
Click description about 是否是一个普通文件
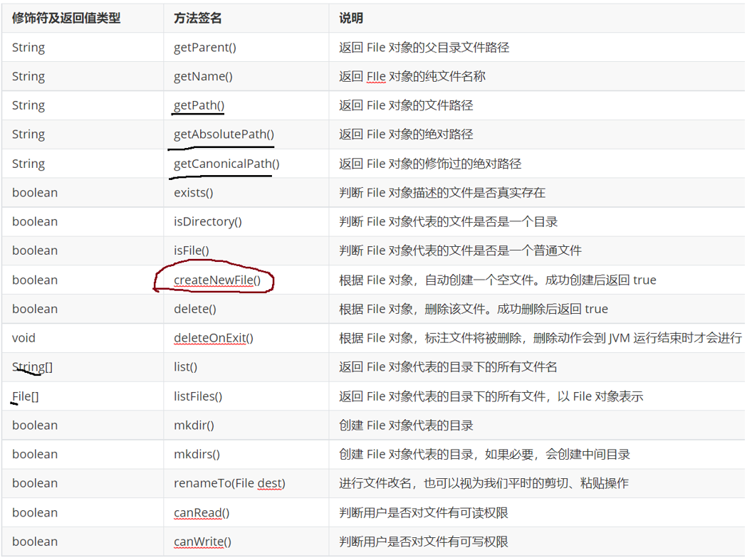pos(461,250)
